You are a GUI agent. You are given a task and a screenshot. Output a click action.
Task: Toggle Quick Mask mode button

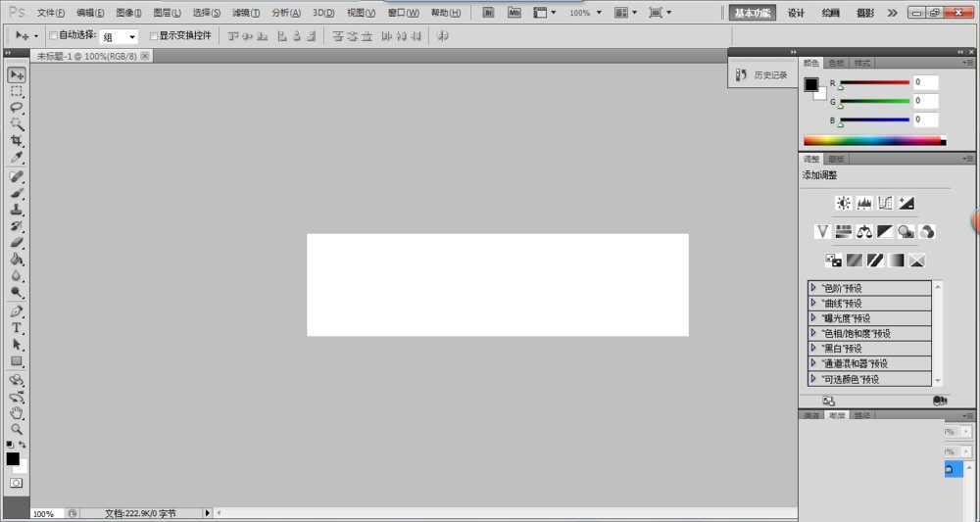click(17, 483)
